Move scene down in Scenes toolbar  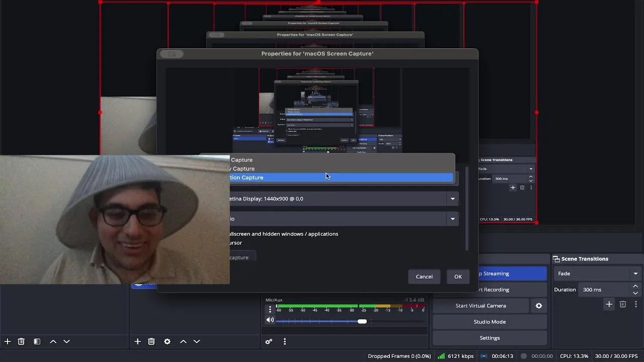[66, 341]
